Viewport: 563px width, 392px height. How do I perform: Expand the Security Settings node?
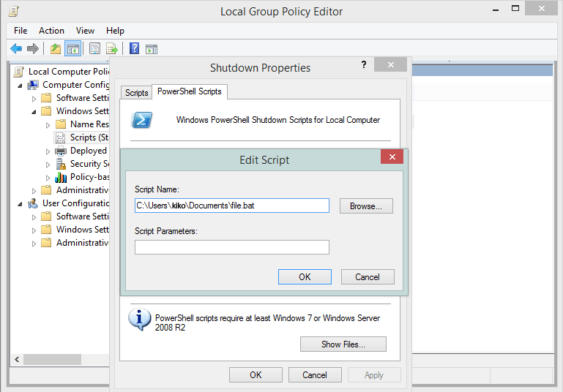click(48, 165)
